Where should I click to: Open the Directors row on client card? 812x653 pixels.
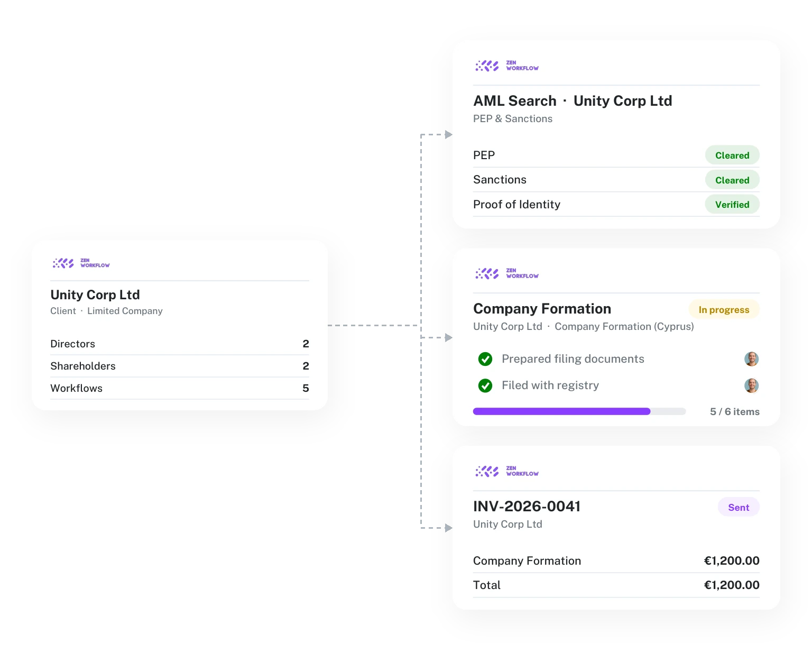(180, 344)
